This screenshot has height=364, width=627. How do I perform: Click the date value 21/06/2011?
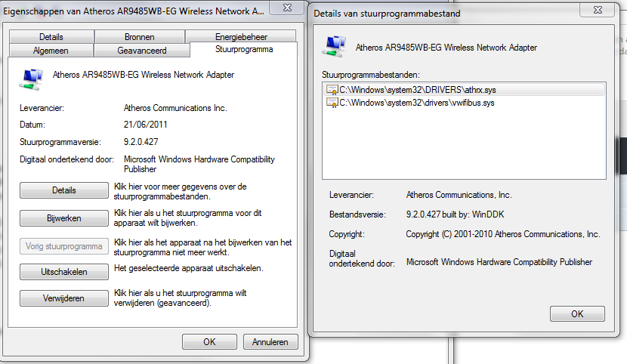[x=146, y=125]
